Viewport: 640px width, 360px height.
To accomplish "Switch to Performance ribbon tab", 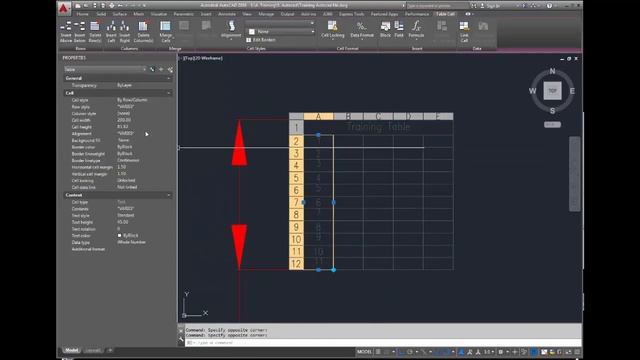I will (x=417, y=14).
